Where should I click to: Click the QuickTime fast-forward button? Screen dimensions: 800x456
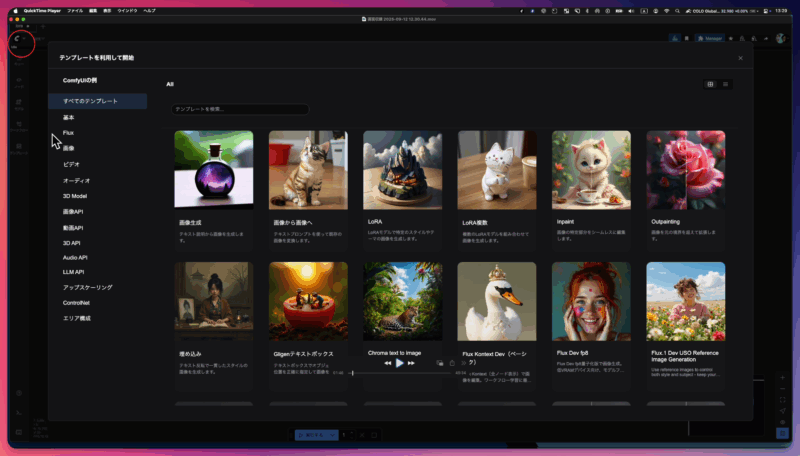tap(411, 363)
